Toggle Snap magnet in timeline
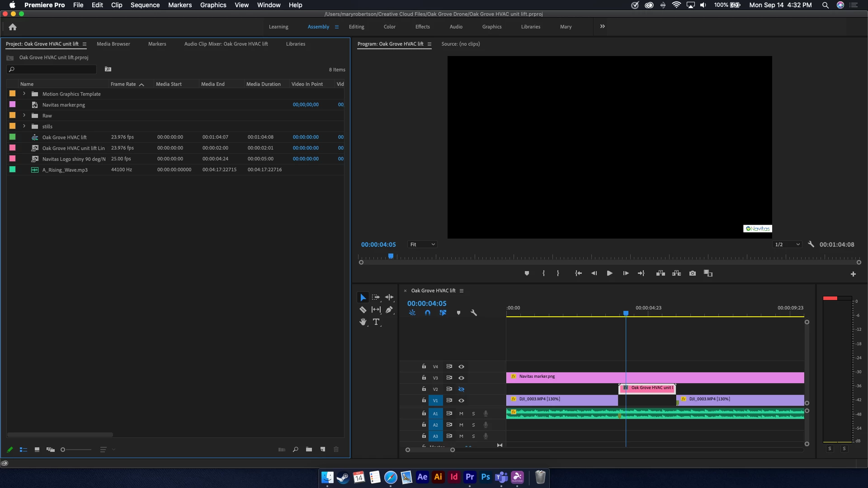This screenshot has height=488, width=868. coord(428,313)
